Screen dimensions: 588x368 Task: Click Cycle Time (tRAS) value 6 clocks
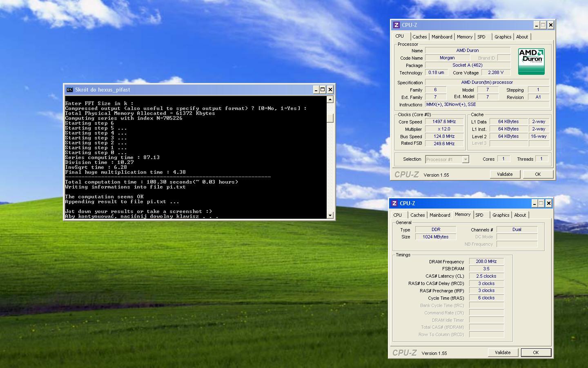point(486,298)
